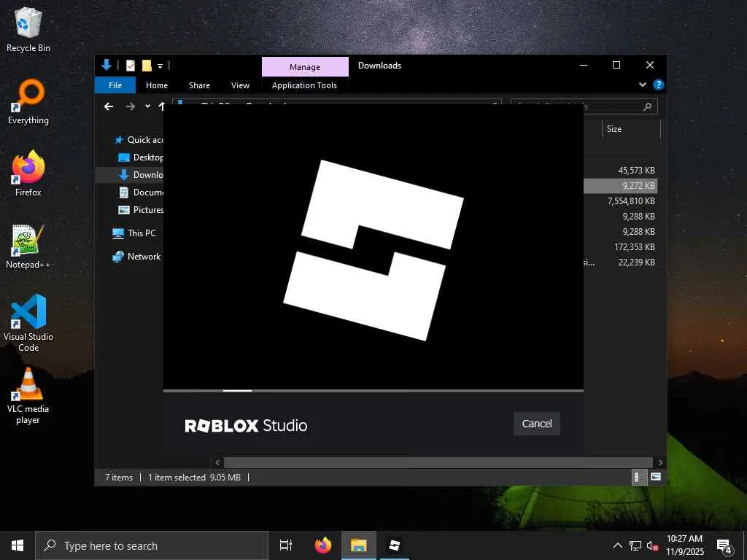This screenshot has width=747, height=560.
Task: Open Explorer help icon
Action: click(659, 85)
